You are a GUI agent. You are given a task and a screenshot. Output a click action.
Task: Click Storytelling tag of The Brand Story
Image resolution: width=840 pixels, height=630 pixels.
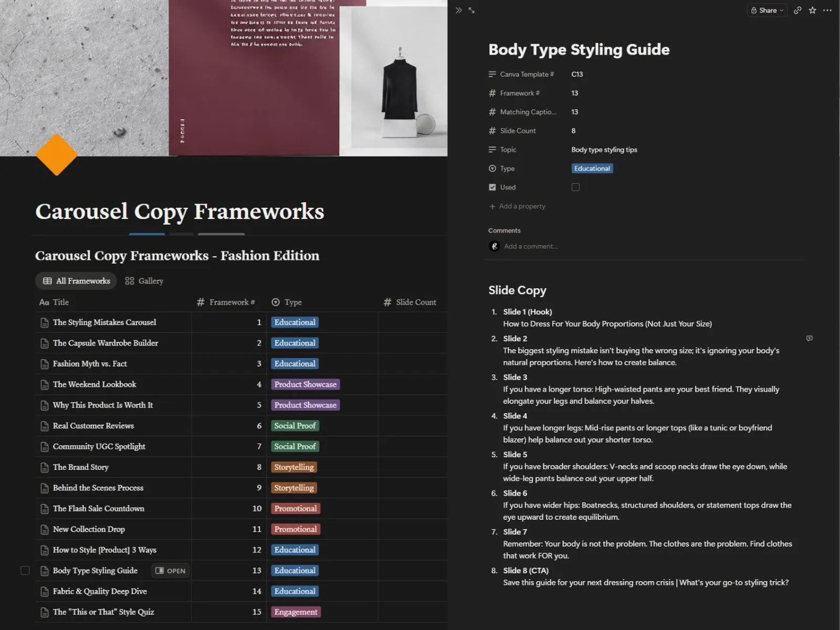[x=294, y=467]
